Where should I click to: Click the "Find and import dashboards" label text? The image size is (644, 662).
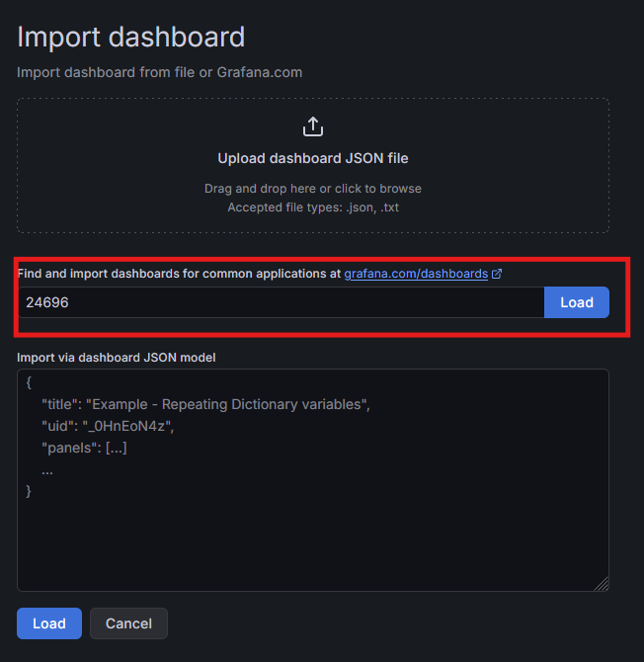pos(178,274)
